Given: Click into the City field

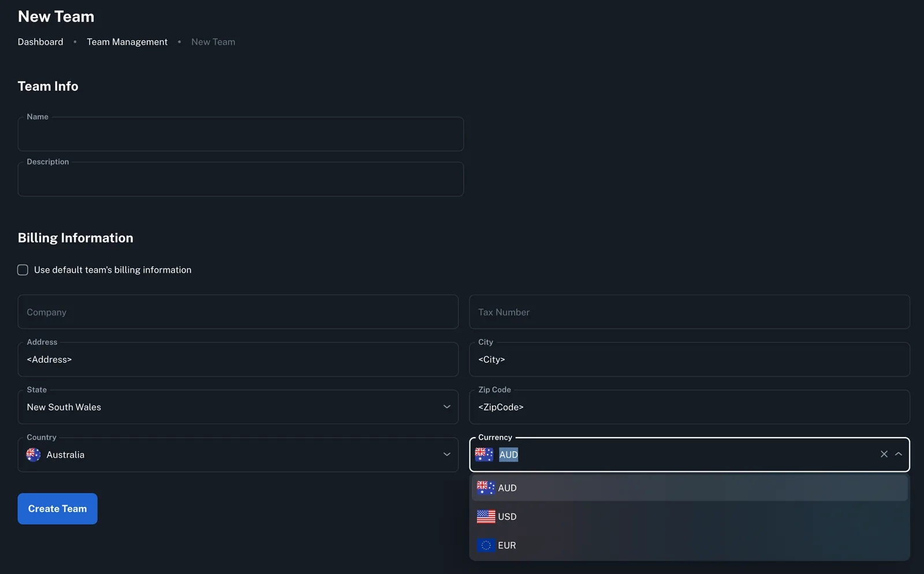Looking at the screenshot, I should tap(690, 360).
